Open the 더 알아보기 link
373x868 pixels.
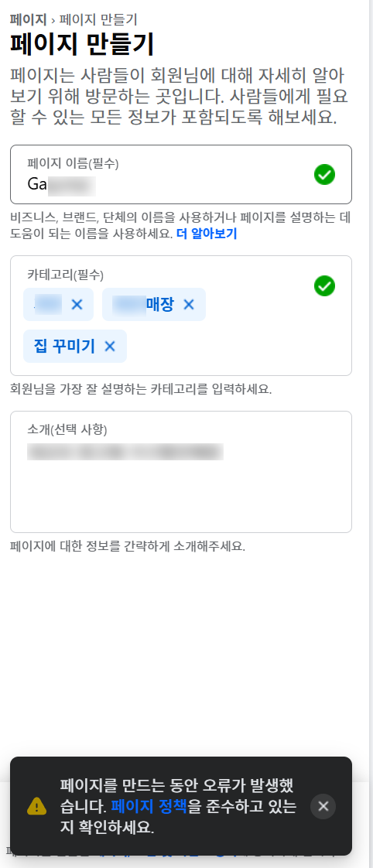tap(207, 234)
